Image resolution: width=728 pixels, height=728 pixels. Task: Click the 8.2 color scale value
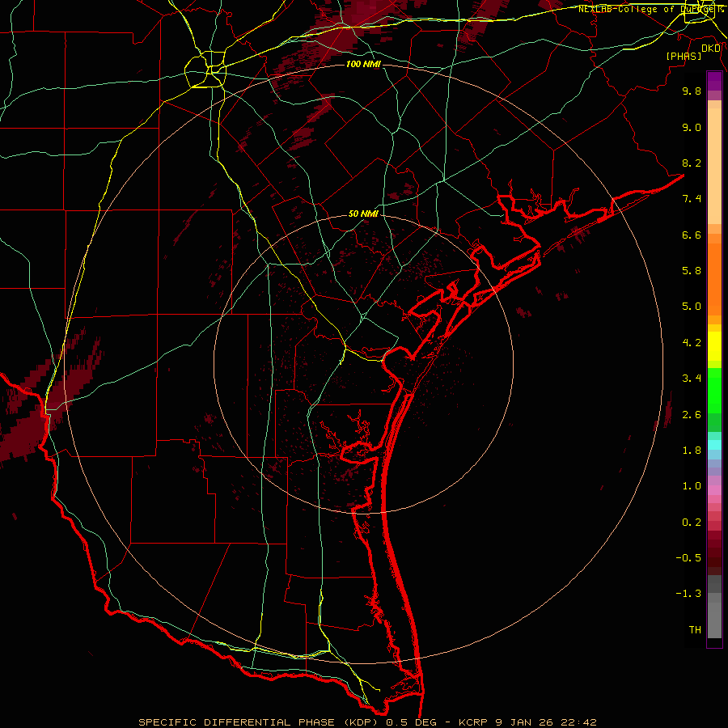pyautogui.click(x=692, y=163)
